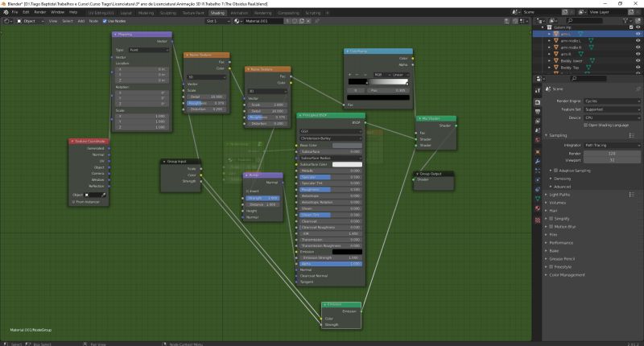The image size is (644, 346).
Task: Click the object eyedropper in Texture Coordinate node
Action: tap(104, 195)
